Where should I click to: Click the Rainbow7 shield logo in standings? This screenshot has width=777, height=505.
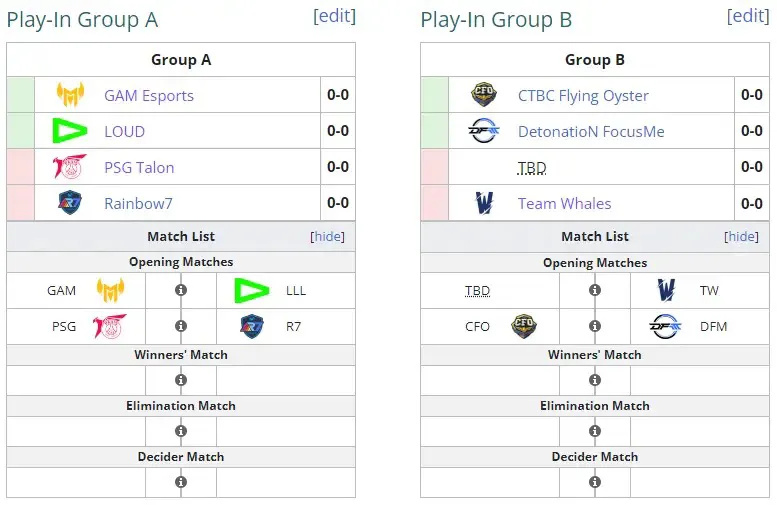[70, 203]
